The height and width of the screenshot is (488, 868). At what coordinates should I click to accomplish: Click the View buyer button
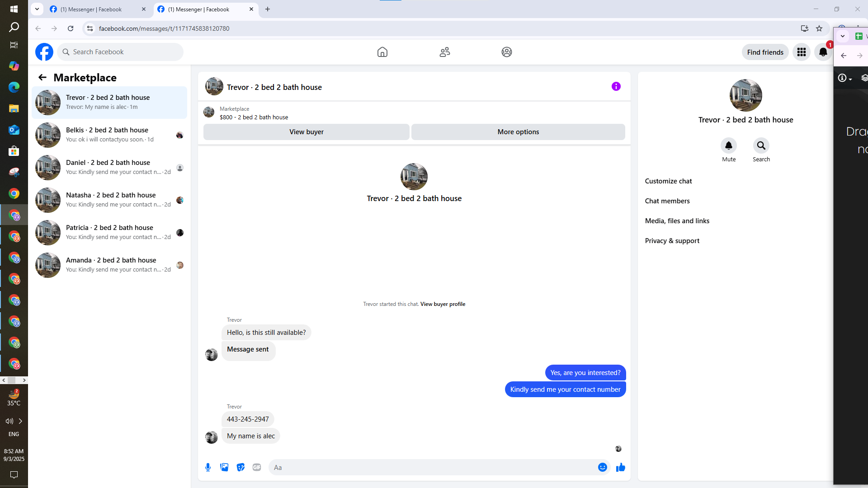click(307, 132)
